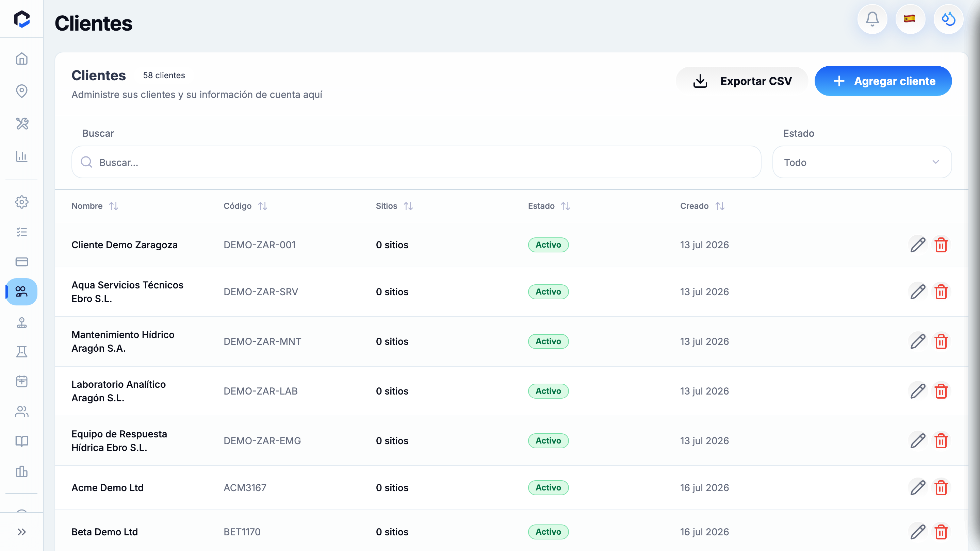Delete Cliente Demo Zaragoza with trash icon
Viewport: 980px width, 551px height.
click(941, 245)
